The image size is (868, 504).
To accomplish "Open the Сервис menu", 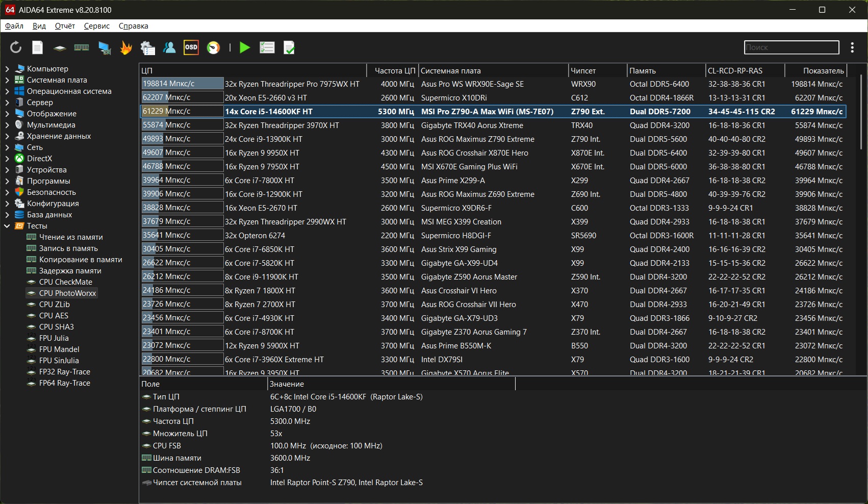I will click(97, 26).
